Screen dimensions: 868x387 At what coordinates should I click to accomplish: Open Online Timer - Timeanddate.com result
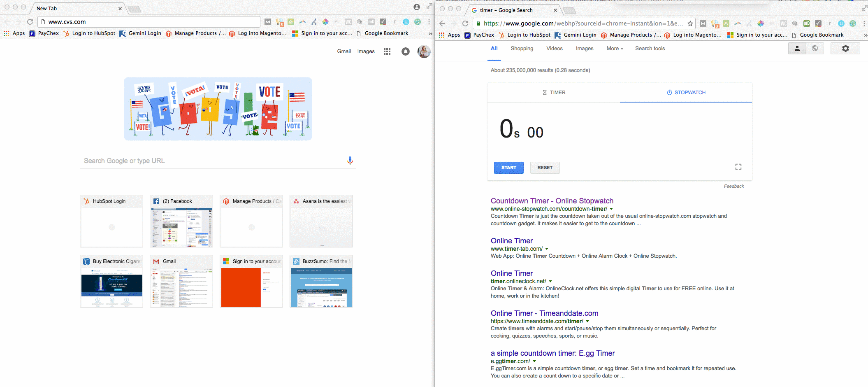point(545,313)
